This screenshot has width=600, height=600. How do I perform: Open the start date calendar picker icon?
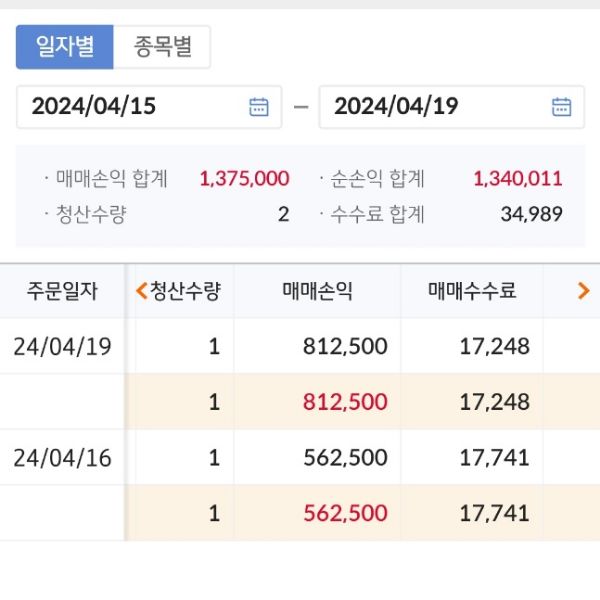(259, 107)
